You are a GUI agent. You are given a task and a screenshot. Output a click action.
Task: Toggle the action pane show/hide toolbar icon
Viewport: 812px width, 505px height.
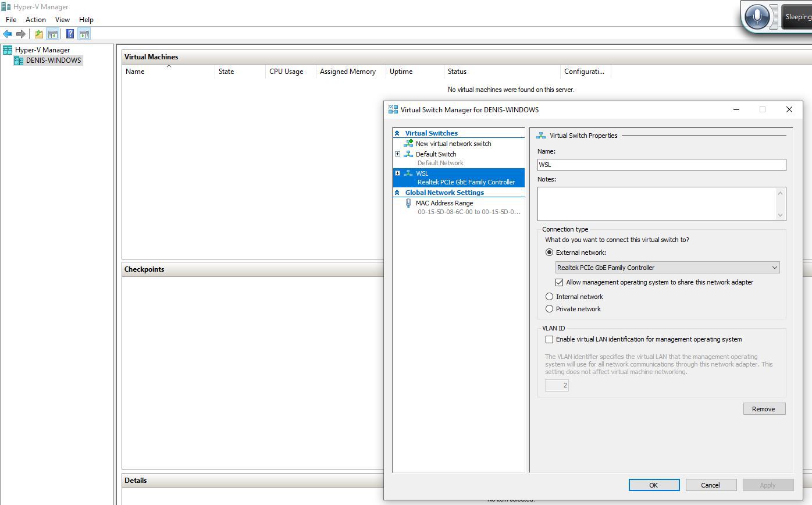(84, 33)
